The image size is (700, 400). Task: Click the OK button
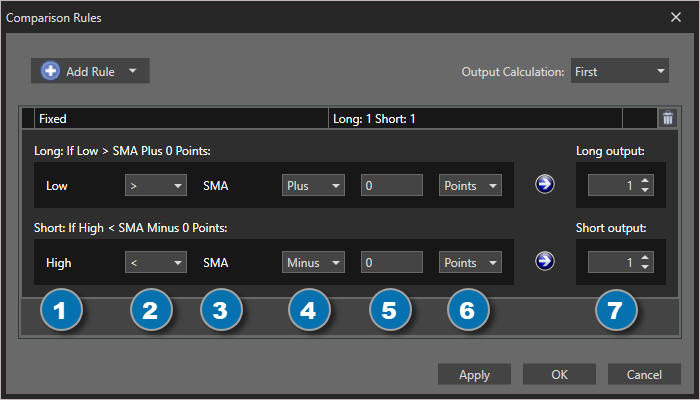[x=559, y=374]
